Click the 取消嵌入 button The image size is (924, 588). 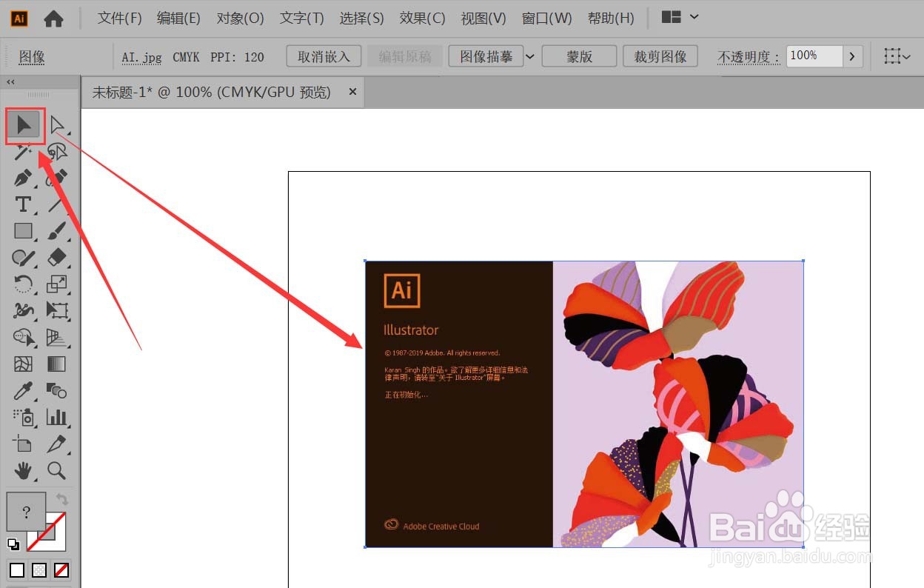(324, 56)
